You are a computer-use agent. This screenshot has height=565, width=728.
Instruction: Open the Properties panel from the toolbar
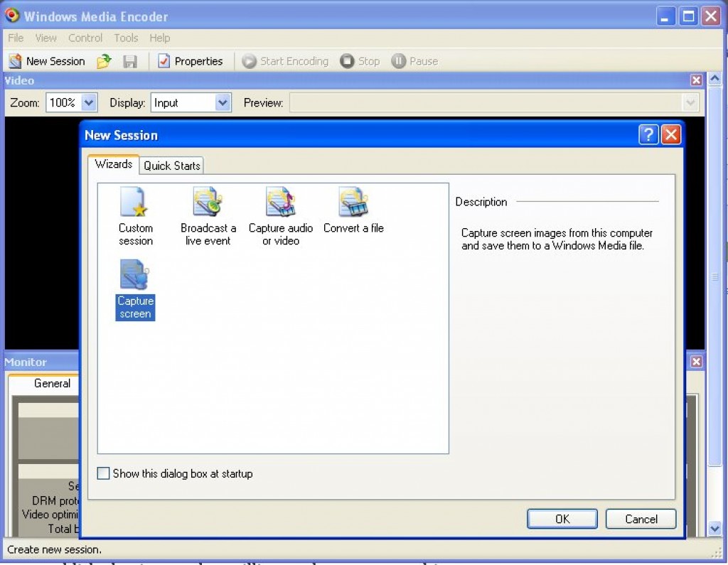tap(190, 61)
